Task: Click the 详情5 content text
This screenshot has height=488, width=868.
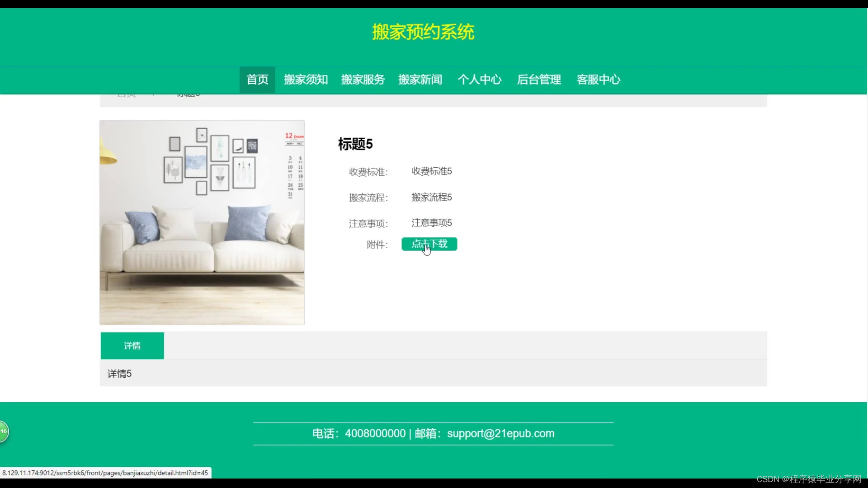Action: pyautogui.click(x=119, y=374)
